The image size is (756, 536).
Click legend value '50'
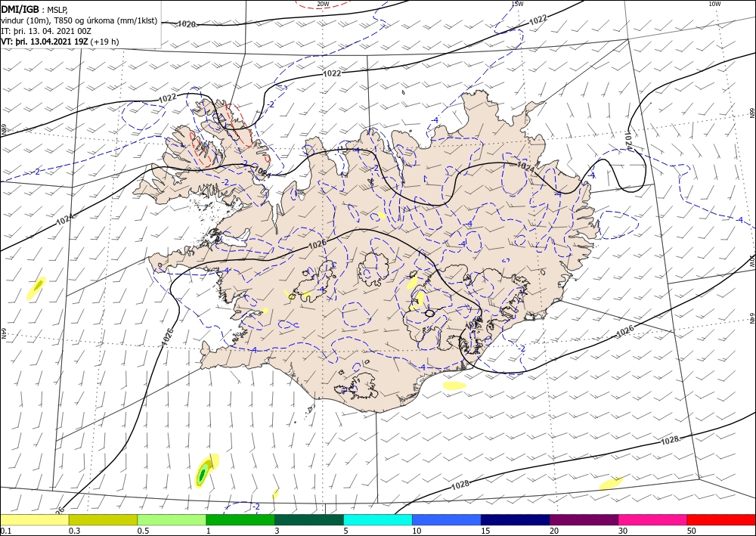pos(692,531)
